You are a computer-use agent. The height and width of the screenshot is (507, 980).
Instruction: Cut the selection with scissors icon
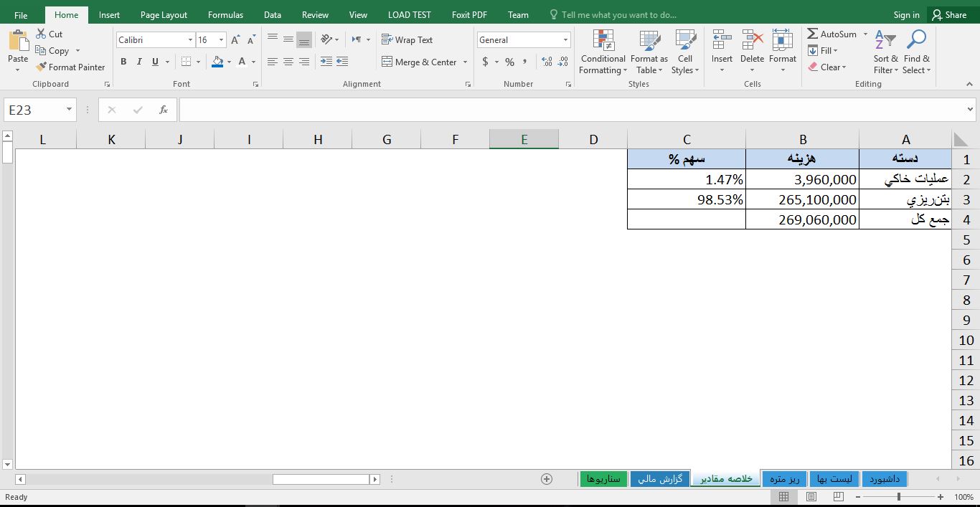click(x=41, y=34)
